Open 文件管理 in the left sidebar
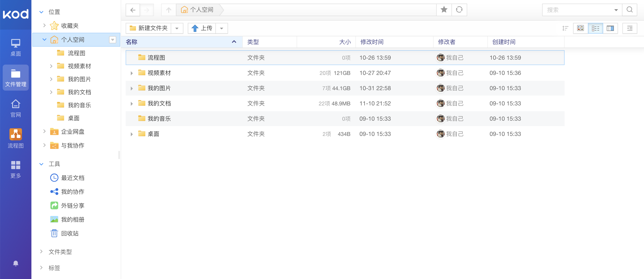This screenshot has width=644, height=279. 15,78
